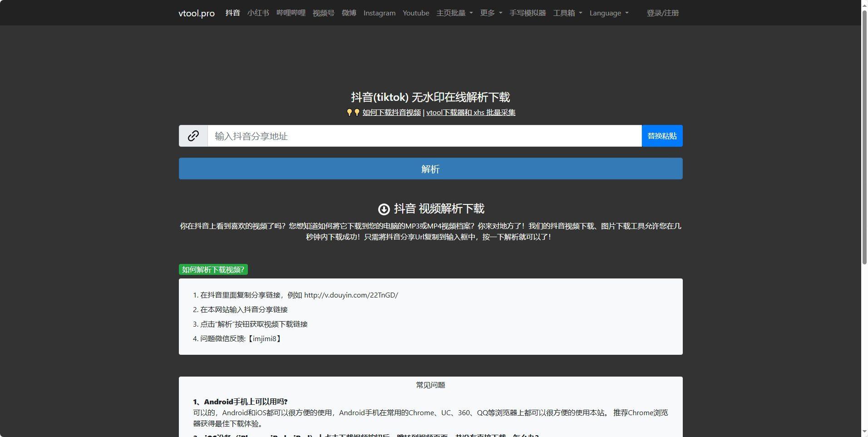Select 视频号 from the top navigation
Screen dimensions: 868x437
(323, 13)
